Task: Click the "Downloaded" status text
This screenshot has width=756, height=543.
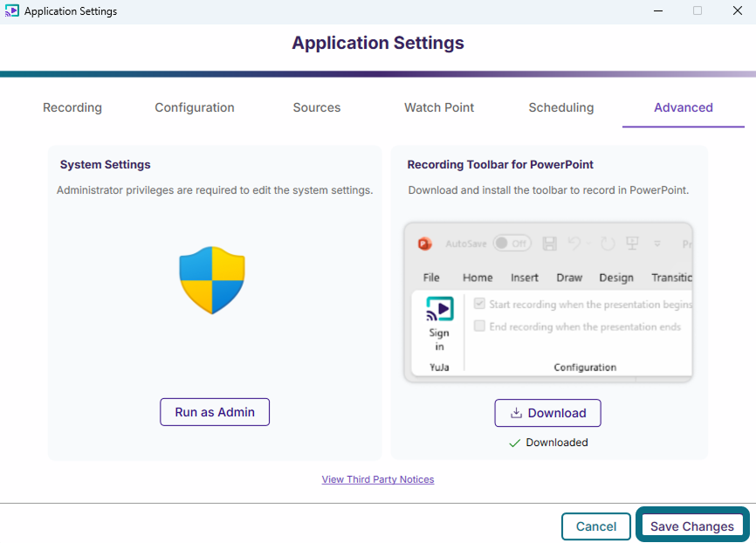Action: (x=557, y=443)
